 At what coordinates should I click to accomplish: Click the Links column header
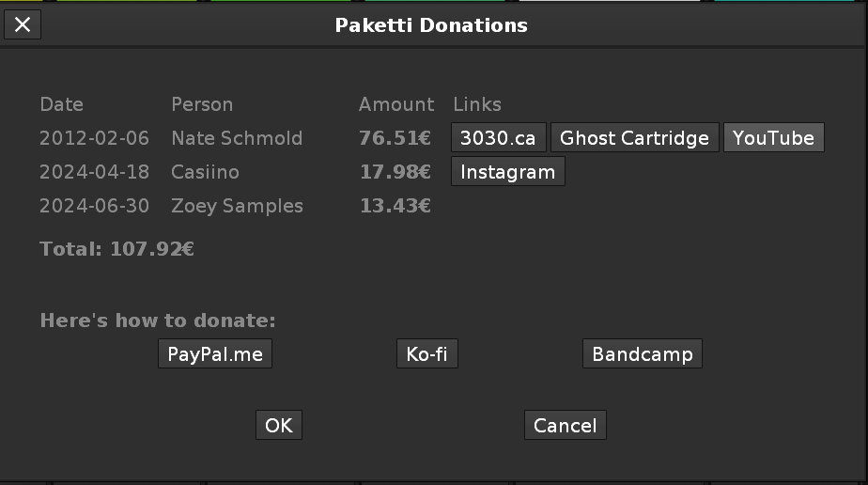click(x=477, y=104)
